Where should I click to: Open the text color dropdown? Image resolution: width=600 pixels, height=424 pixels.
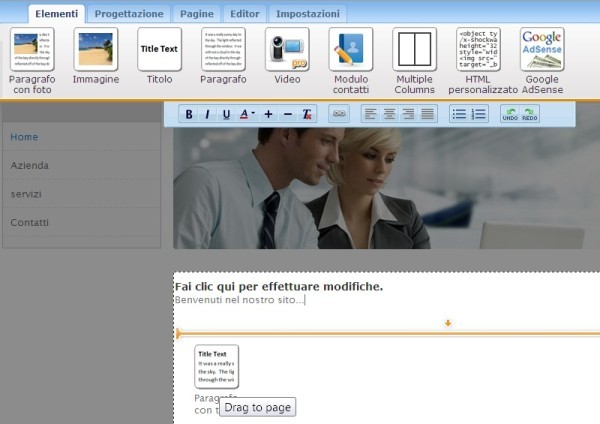[x=247, y=115]
